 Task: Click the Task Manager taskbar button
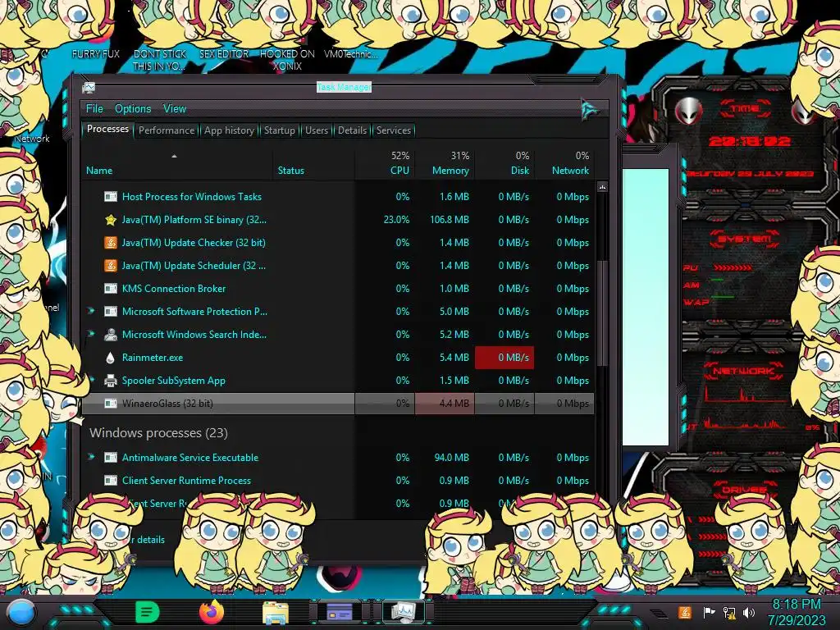(403, 612)
